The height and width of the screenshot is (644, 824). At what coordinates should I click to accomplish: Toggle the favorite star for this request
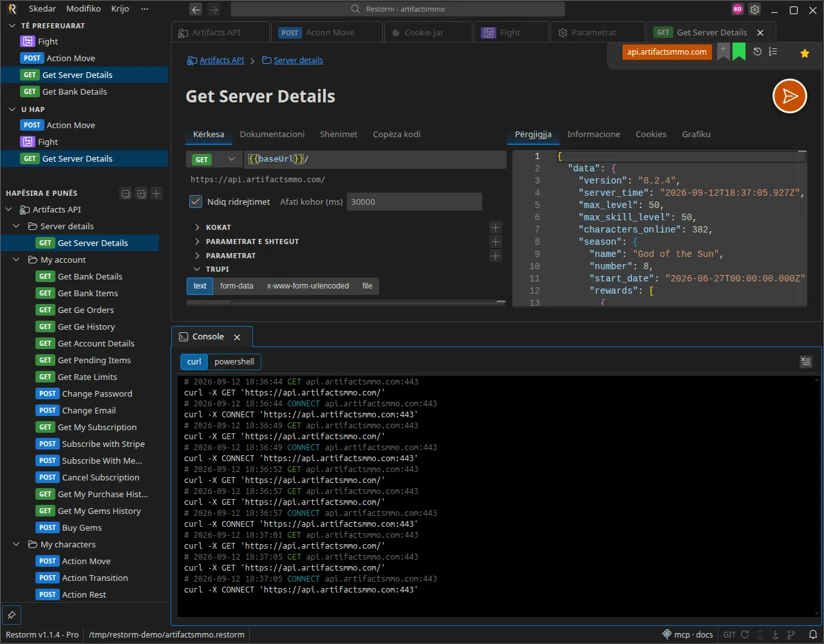click(805, 53)
